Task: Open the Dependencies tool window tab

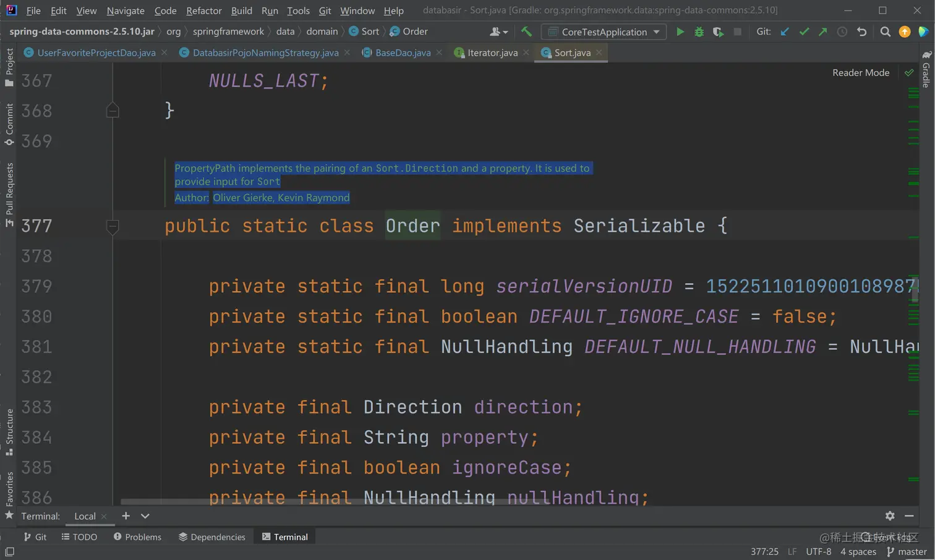Action: [212, 537]
